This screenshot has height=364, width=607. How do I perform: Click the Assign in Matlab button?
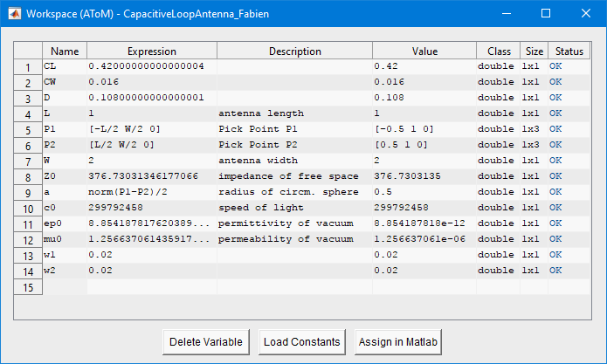tap(398, 342)
